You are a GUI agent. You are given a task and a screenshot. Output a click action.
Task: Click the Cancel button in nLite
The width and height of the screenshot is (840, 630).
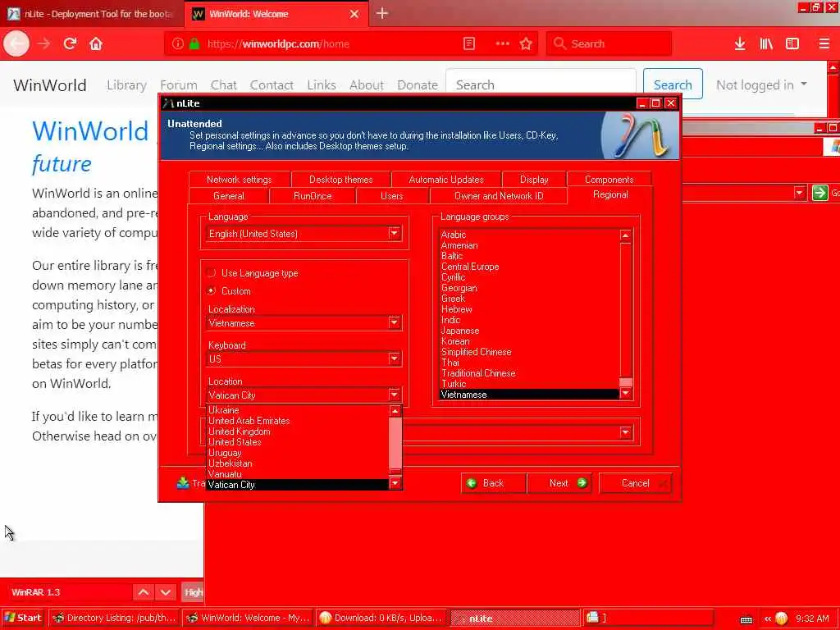pyautogui.click(x=636, y=483)
